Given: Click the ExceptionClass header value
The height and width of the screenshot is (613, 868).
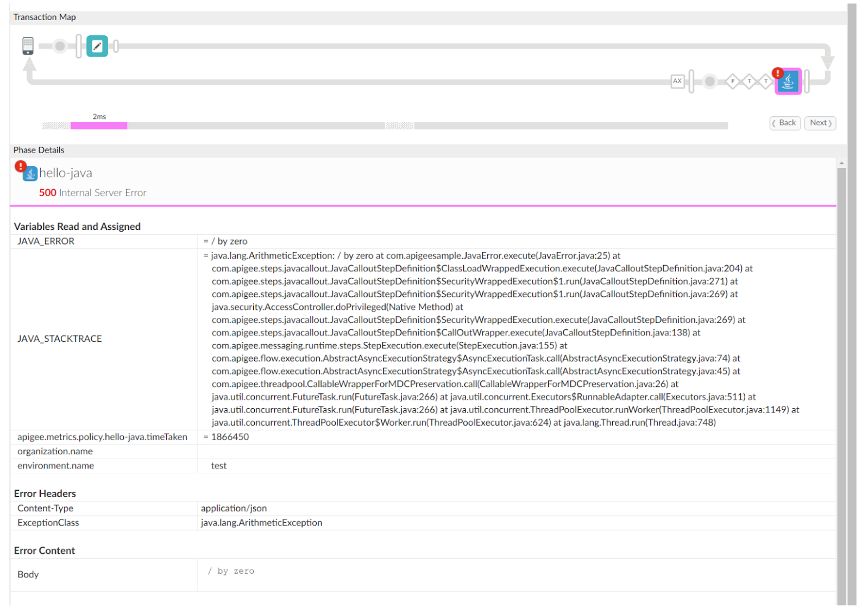Looking at the screenshot, I should pos(261,523).
